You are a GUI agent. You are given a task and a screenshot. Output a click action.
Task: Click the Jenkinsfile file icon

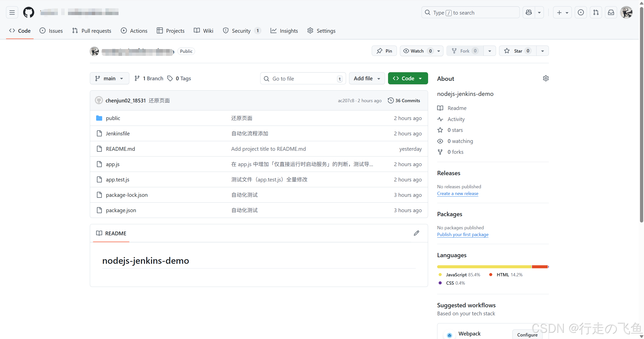coord(99,133)
